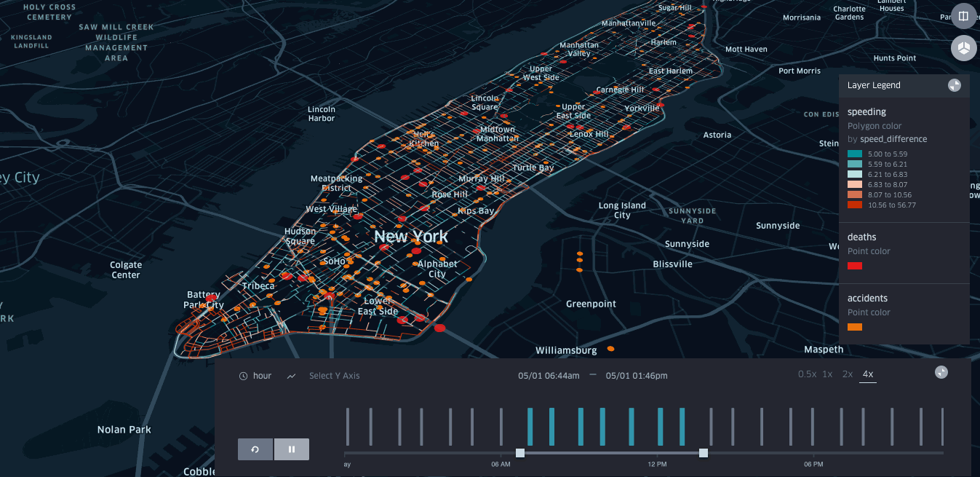Open the Select Y Axis dropdown
The image size is (980, 477).
(334, 376)
